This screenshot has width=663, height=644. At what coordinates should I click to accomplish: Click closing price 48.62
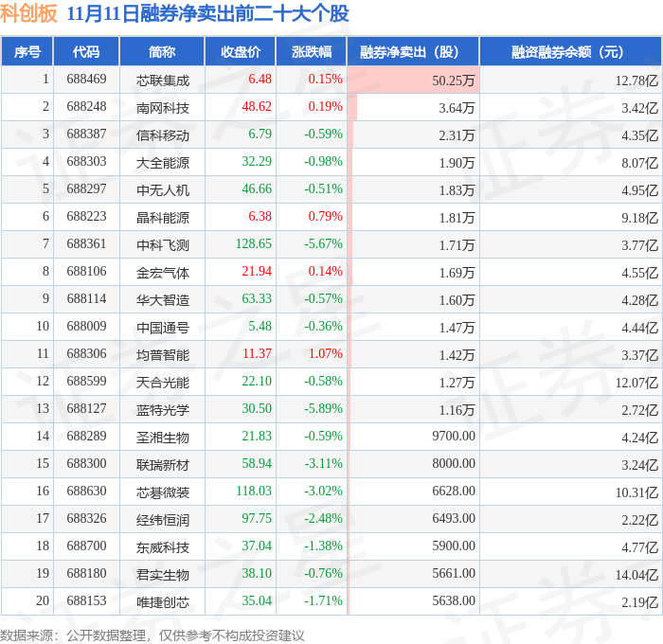[x=257, y=107]
